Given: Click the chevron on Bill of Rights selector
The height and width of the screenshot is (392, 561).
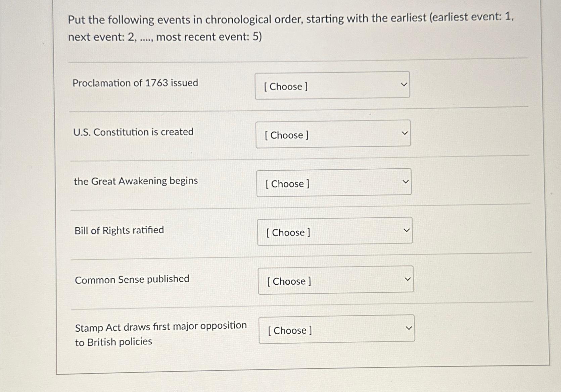Looking at the screenshot, I should [407, 229].
